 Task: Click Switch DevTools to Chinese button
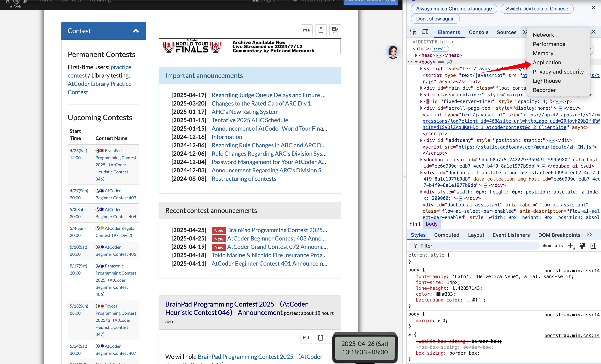point(537,9)
